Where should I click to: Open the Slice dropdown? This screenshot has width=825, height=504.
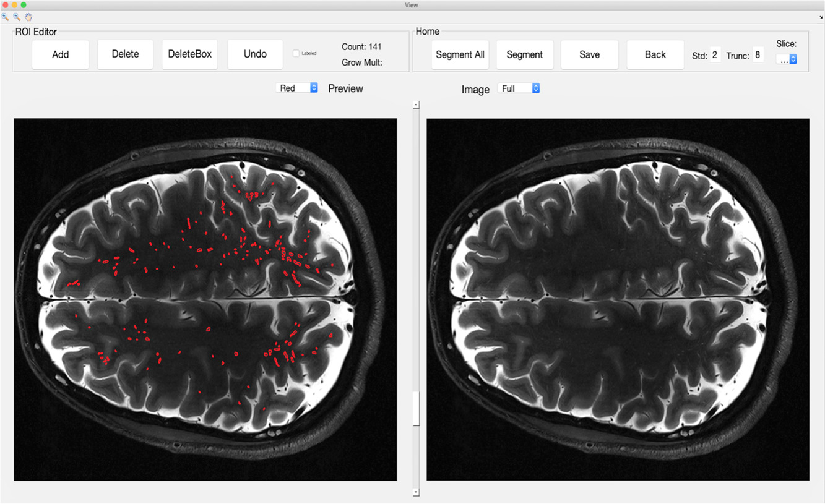pos(786,59)
